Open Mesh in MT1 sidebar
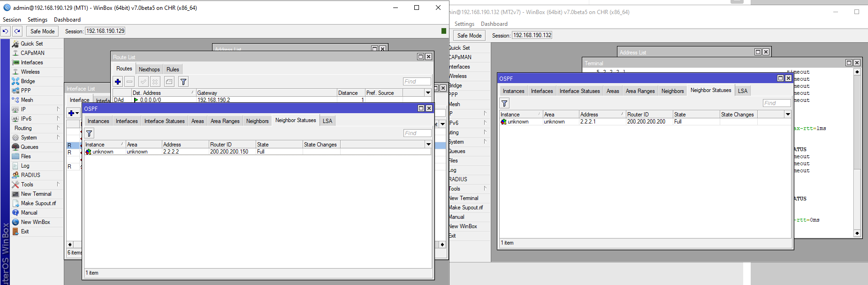Image resolution: width=868 pixels, height=285 pixels. tap(27, 100)
